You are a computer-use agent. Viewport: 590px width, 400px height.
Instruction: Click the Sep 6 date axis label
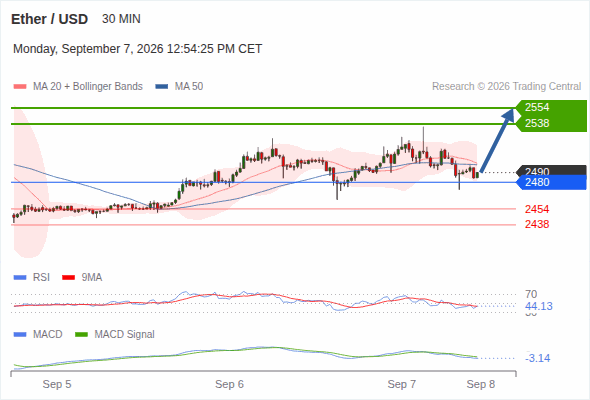click(x=229, y=384)
